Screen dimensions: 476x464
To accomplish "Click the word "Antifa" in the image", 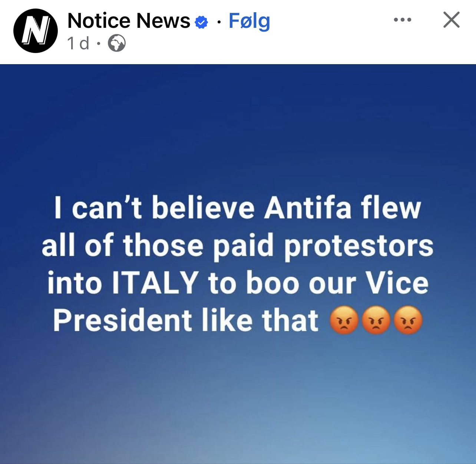I will tap(307, 208).
